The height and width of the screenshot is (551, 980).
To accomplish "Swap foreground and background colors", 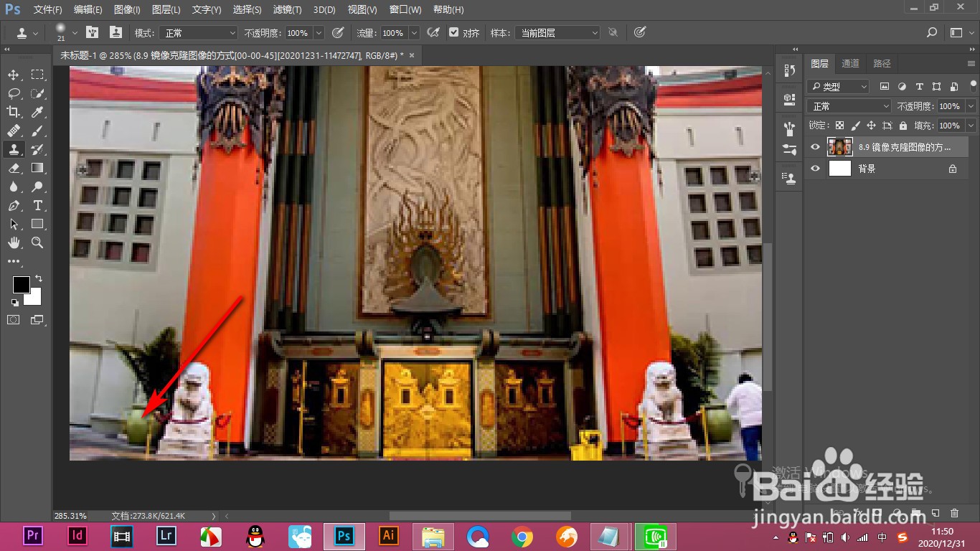I will click(x=39, y=278).
